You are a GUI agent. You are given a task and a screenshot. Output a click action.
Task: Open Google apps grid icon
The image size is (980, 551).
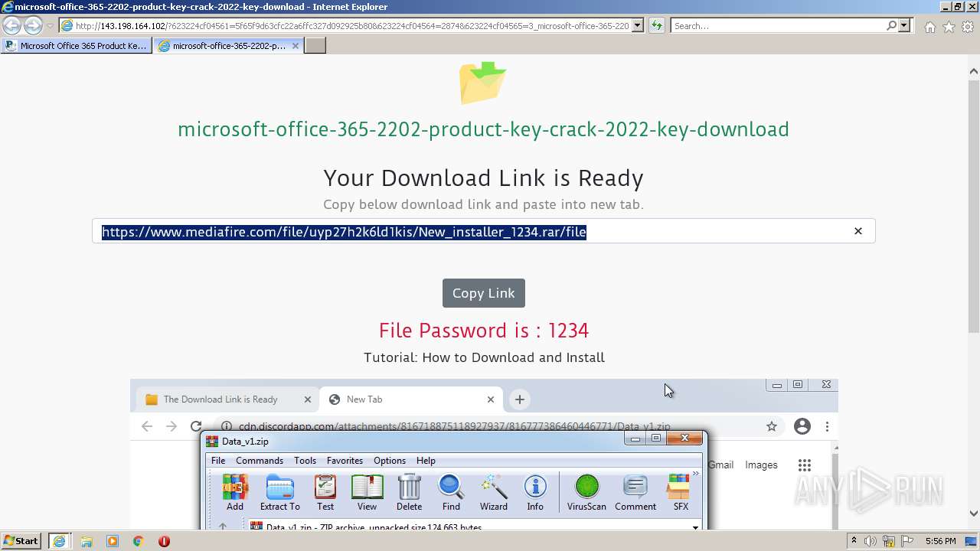pos(804,465)
